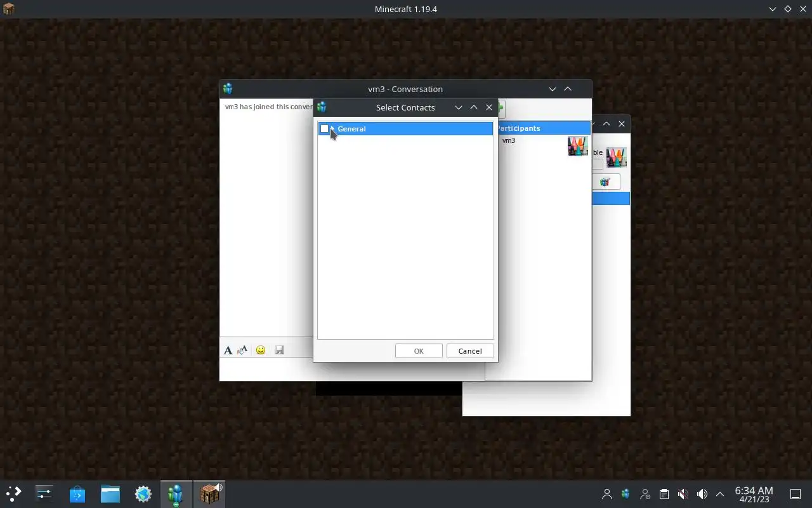
Task: Open Discover store from taskbar
Action: [x=77, y=493]
